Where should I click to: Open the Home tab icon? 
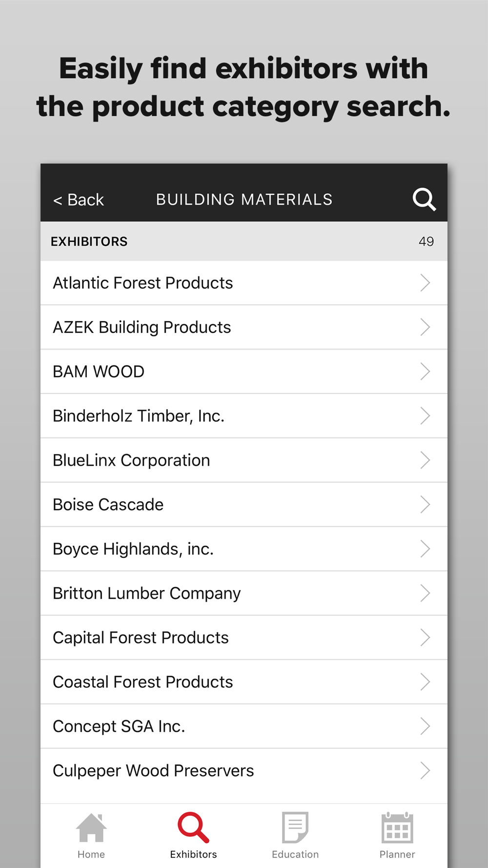tap(91, 827)
